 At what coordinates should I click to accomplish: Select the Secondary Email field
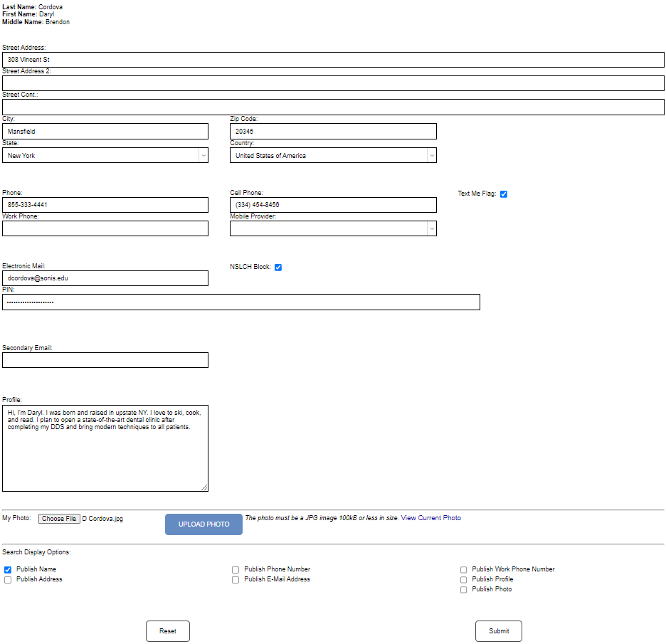tap(105, 360)
